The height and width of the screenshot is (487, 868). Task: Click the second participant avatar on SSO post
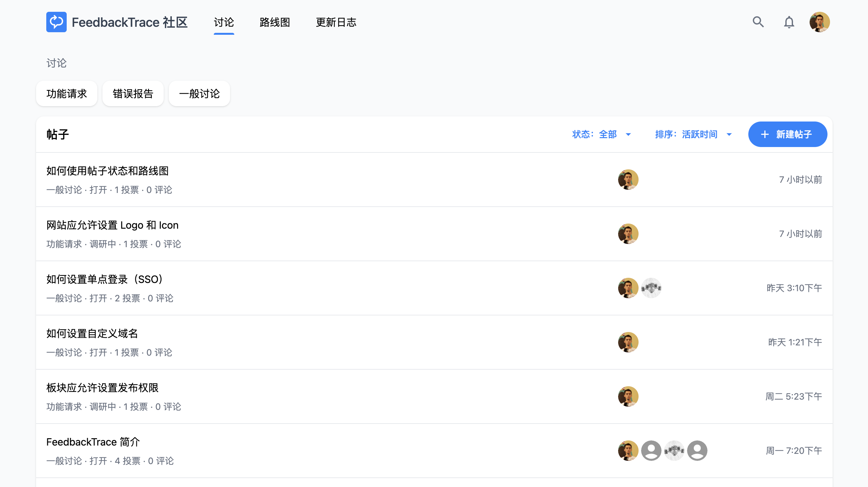(x=651, y=288)
